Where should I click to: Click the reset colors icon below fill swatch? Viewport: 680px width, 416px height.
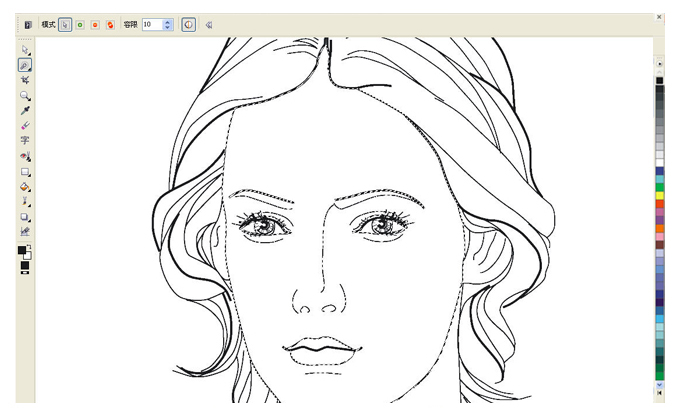[25, 272]
